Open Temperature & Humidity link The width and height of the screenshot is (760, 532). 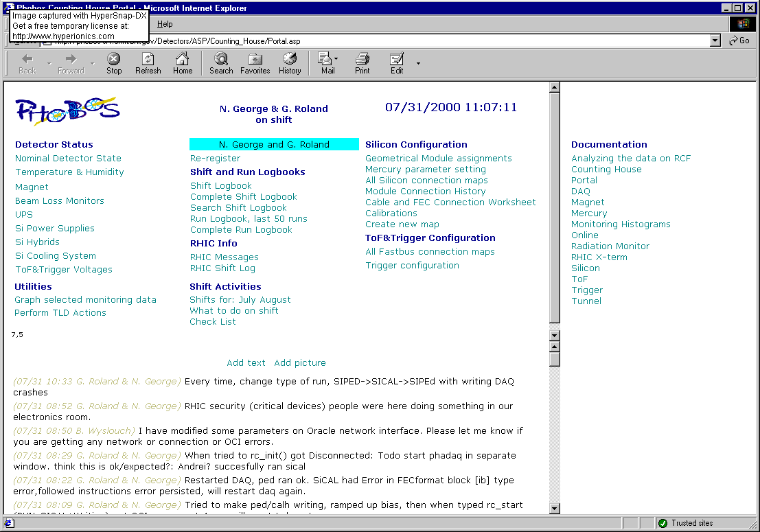pos(69,172)
